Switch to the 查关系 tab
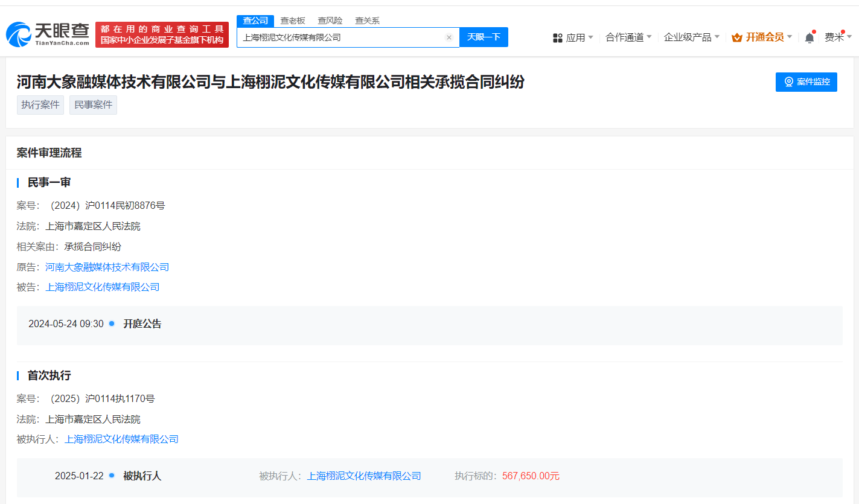The height and width of the screenshot is (504, 859). coord(368,21)
